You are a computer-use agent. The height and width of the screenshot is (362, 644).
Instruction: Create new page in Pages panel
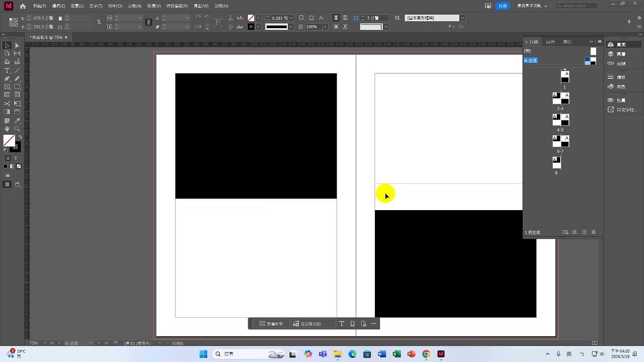(584, 232)
